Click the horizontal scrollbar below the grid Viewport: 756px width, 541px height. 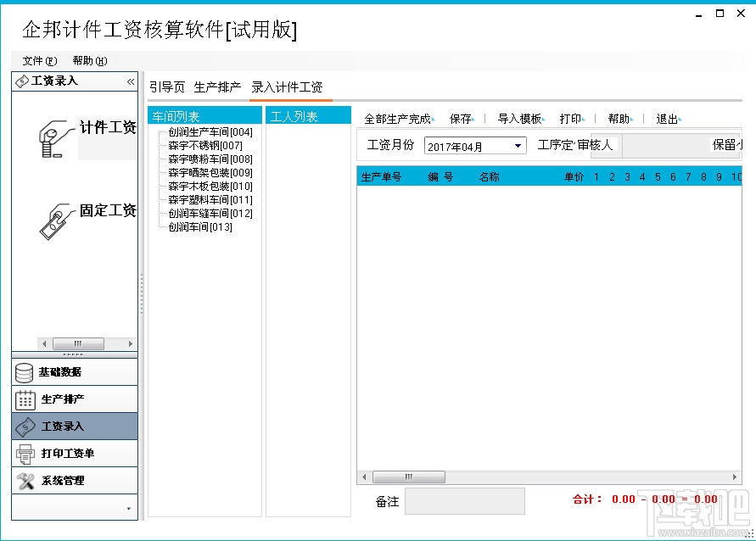(408, 476)
